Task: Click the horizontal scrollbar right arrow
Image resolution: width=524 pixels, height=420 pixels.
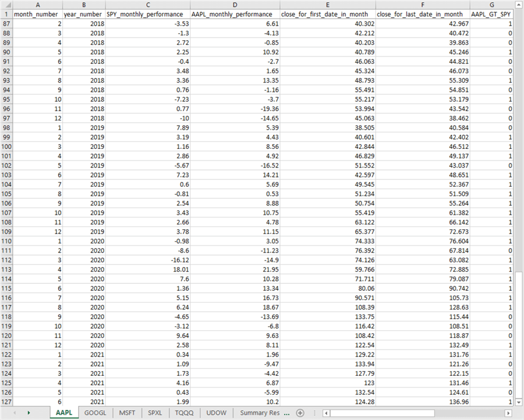Action: (508, 413)
